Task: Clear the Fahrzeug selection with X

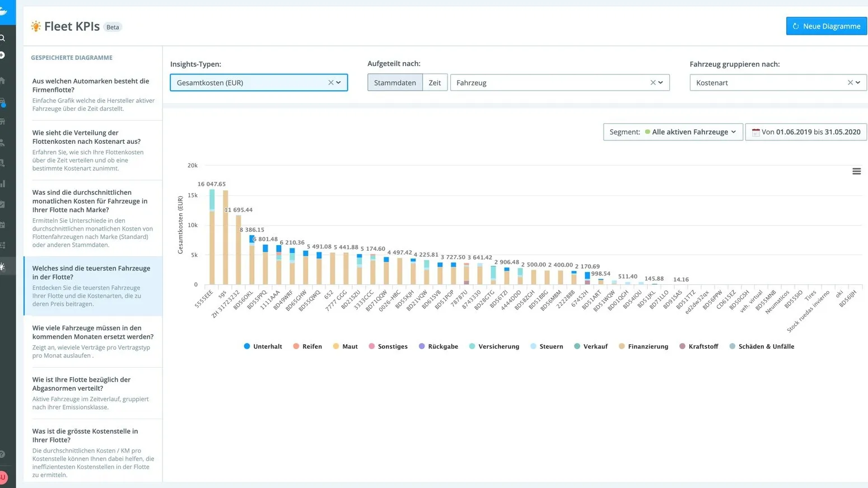Action: click(x=652, y=83)
